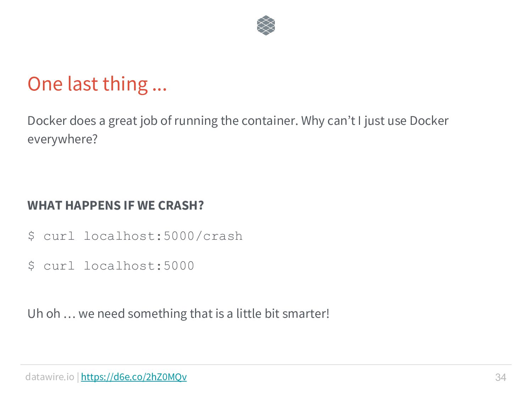
Task: Click the "localhost:5000/crash" URL text
Action: point(163,236)
